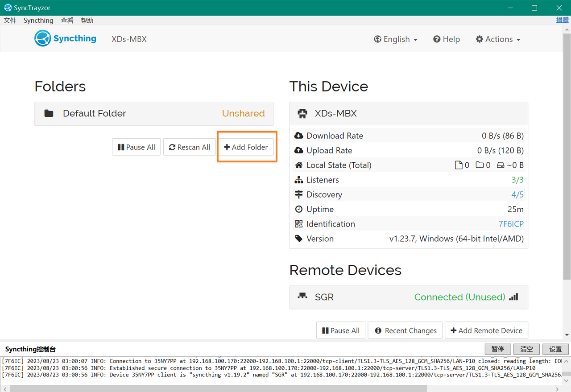Screen dimensions: 571x392
Task: Expand the SGR remote device panel
Action: click(x=409, y=297)
